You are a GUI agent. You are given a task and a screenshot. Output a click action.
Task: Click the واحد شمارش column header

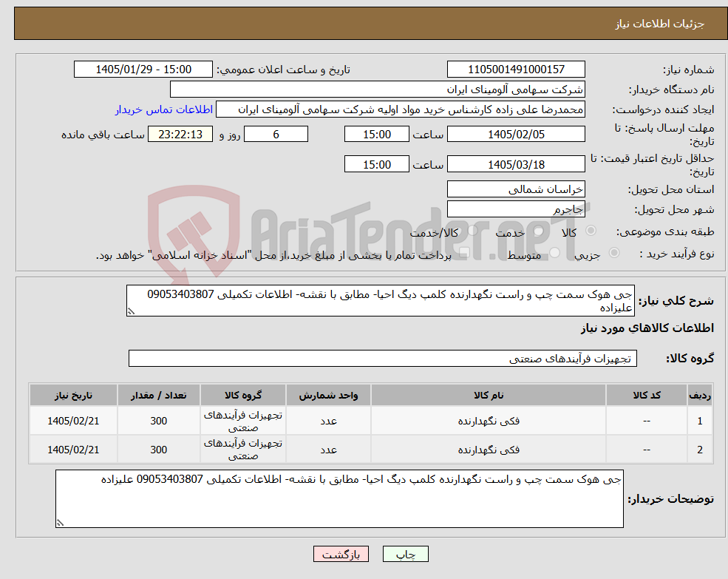(328, 395)
